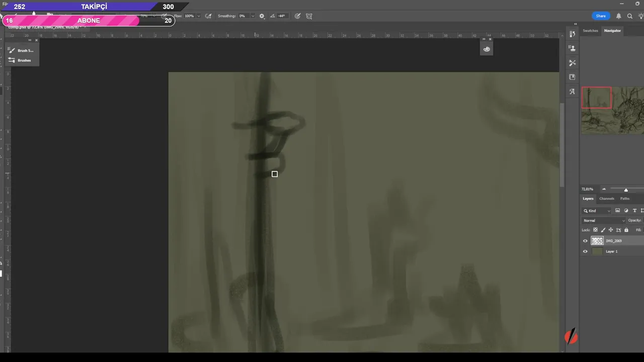This screenshot has height=362, width=644.
Task: Lock transparent pixels
Action: point(595,230)
